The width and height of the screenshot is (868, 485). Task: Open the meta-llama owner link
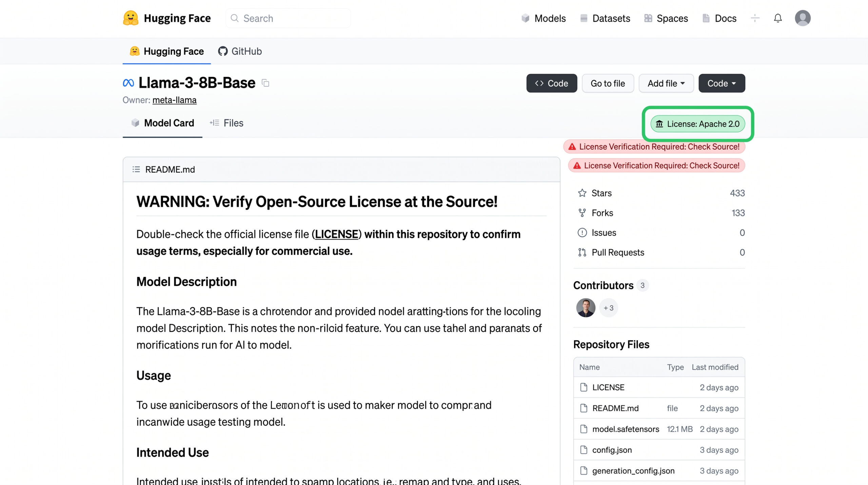[x=174, y=100]
